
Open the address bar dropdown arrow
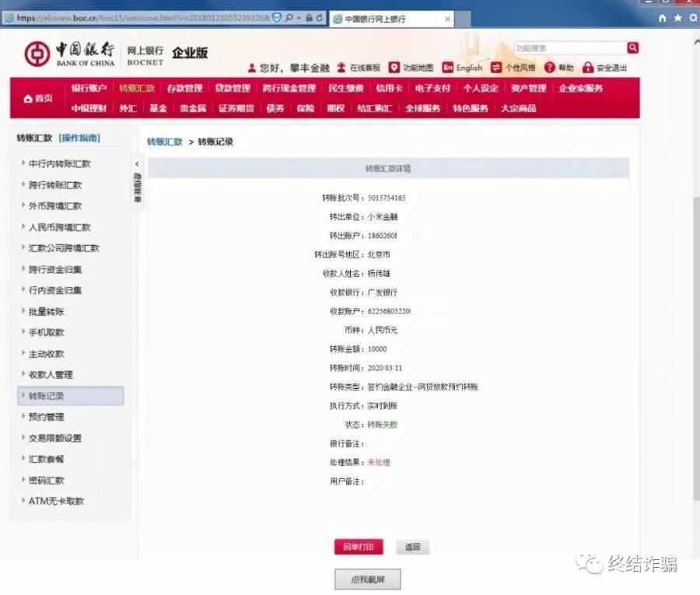[299, 19]
